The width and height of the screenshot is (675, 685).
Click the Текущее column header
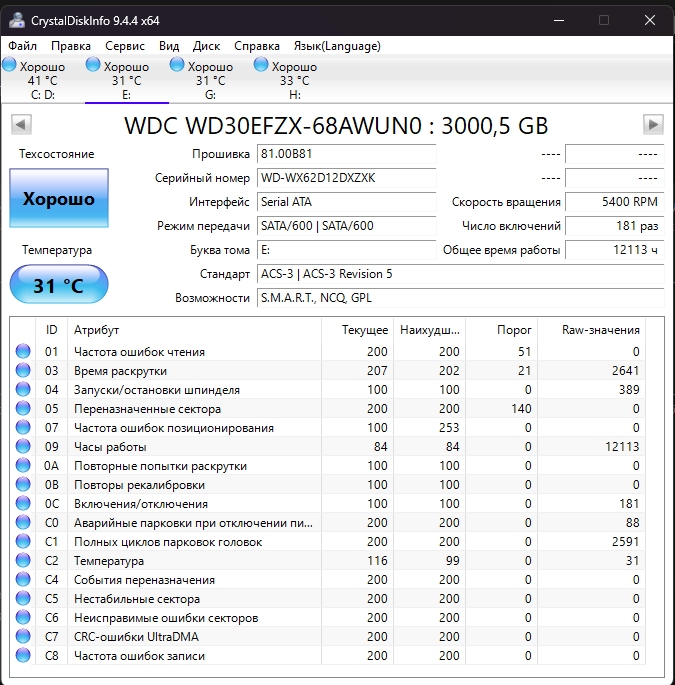[x=357, y=330]
